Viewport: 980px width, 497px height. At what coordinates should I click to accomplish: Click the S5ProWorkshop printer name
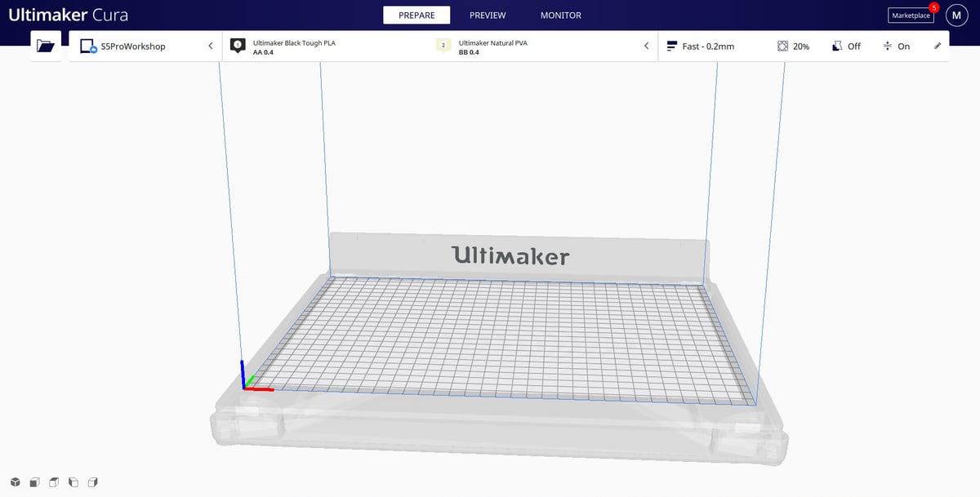(x=133, y=47)
